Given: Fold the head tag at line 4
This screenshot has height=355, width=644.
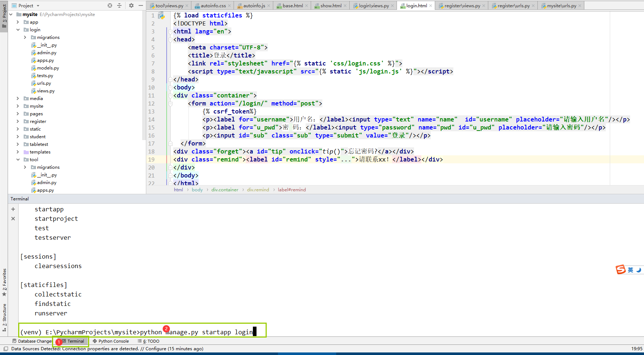Looking at the screenshot, I should click(x=170, y=40).
